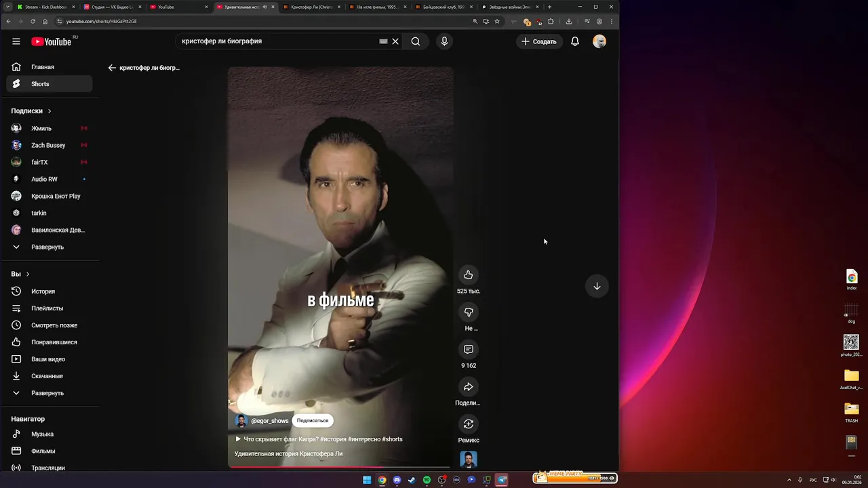Like the Short with thumbs up
The image size is (868, 488).
[x=468, y=274]
